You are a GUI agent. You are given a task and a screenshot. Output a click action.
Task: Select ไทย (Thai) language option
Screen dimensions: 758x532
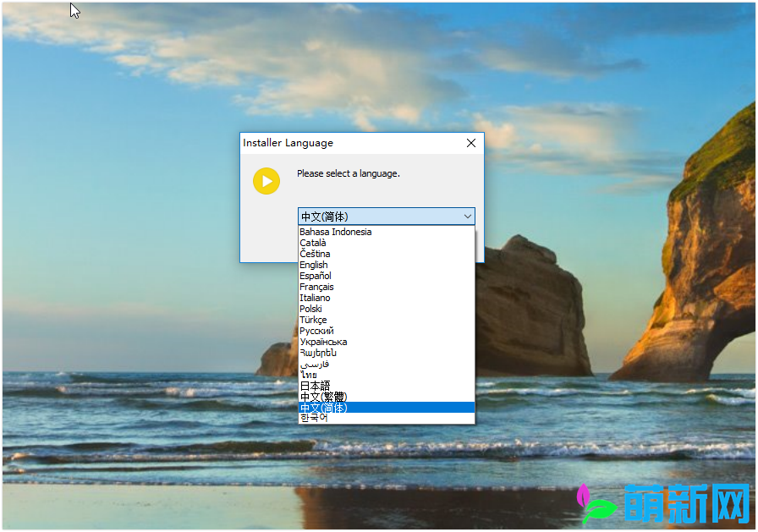[x=387, y=375]
